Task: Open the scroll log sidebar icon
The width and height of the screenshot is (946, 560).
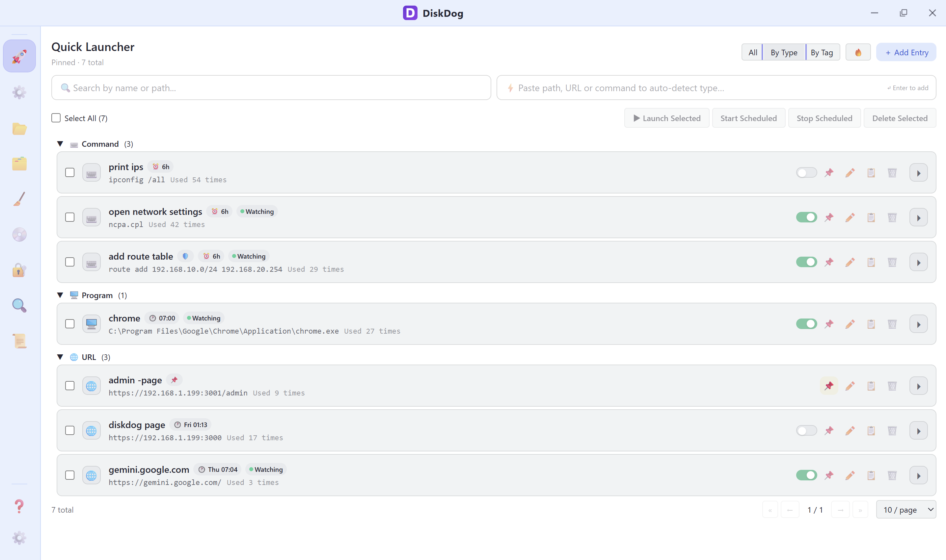Action: click(19, 341)
